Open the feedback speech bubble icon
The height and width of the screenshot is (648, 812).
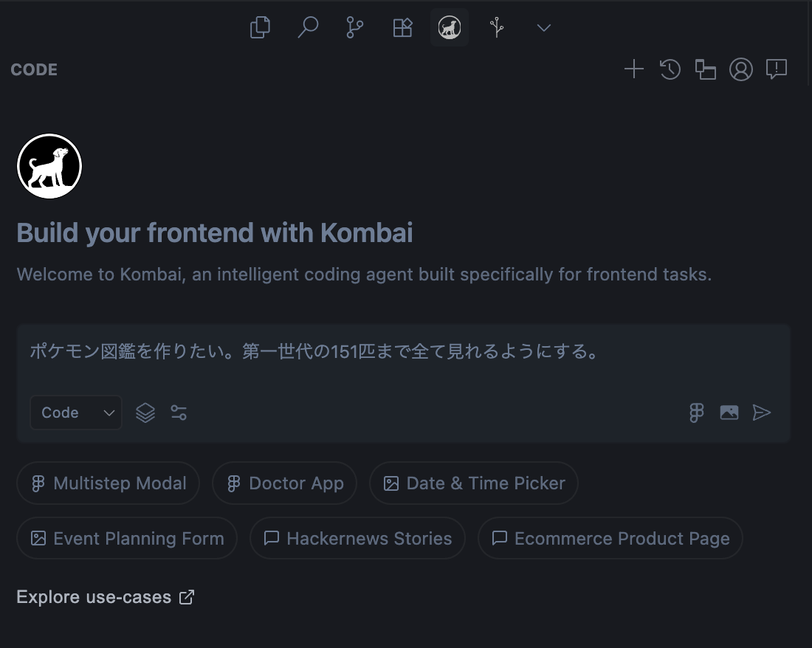777,69
